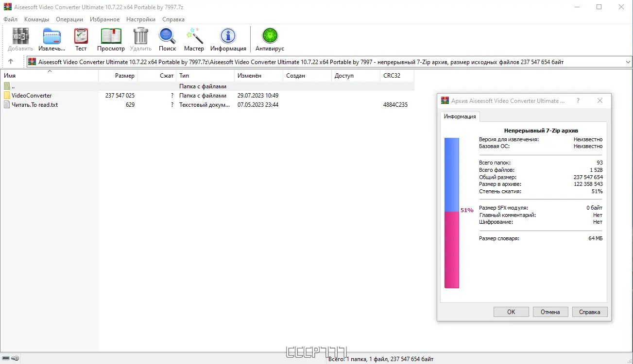Launch the Поиск search tool
633x364 pixels.
[167, 36]
